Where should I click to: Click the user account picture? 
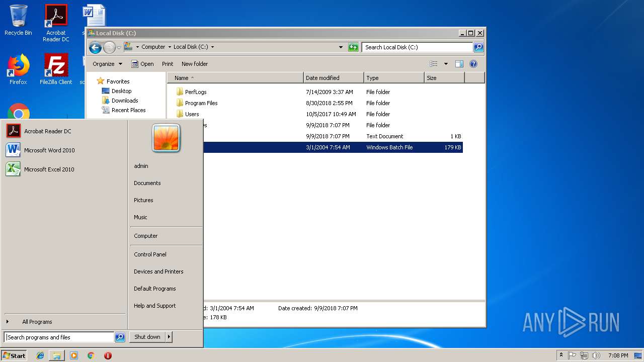(x=166, y=138)
